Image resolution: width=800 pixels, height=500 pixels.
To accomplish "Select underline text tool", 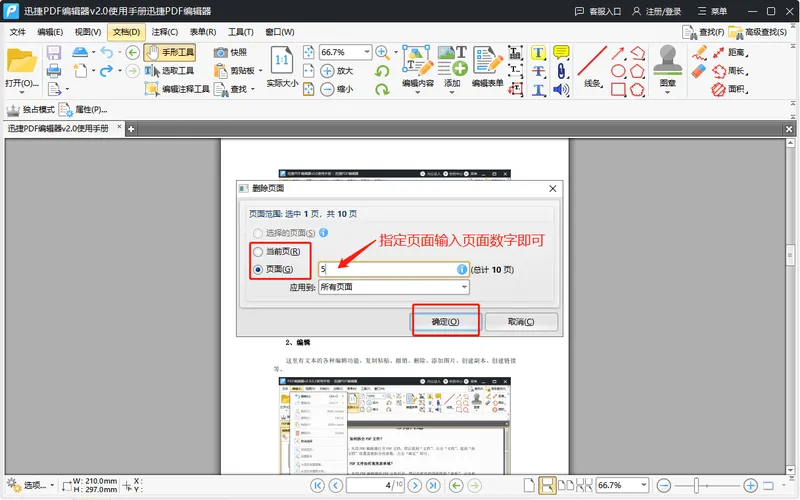I will click(538, 90).
